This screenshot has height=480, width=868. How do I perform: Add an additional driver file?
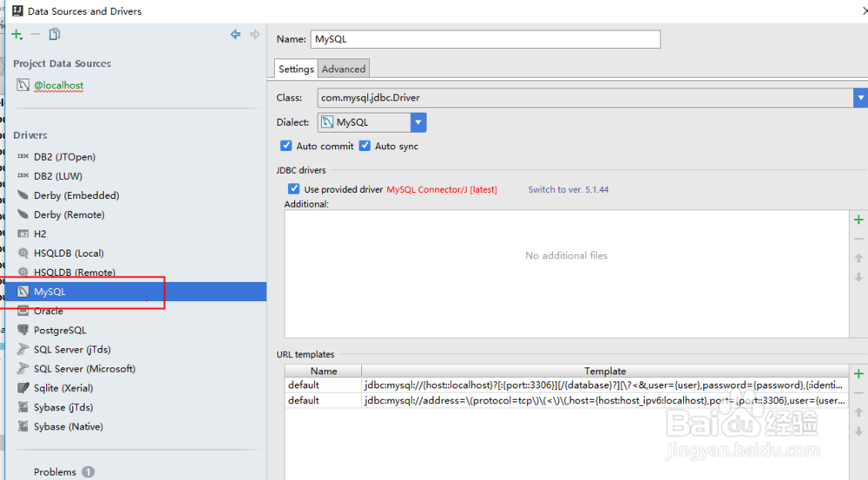(858, 220)
